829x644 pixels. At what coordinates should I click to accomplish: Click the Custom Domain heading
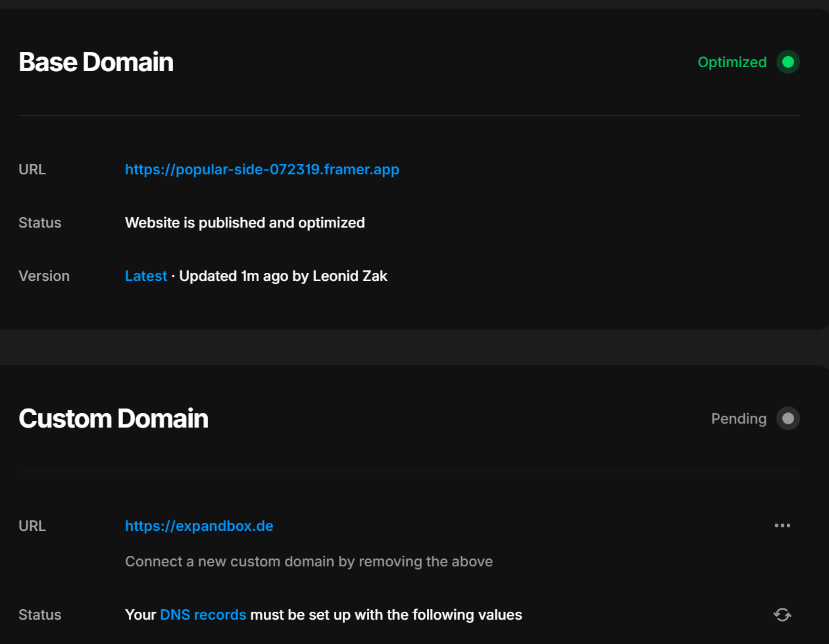(113, 418)
